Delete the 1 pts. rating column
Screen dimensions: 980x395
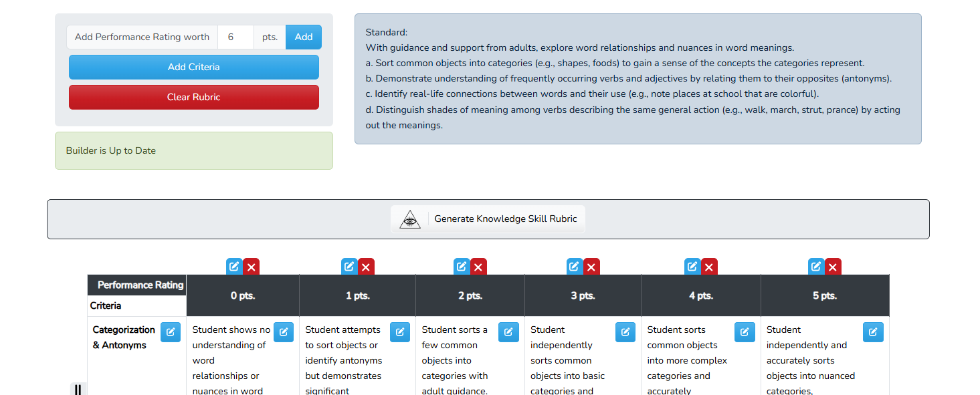click(x=366, y=267)
